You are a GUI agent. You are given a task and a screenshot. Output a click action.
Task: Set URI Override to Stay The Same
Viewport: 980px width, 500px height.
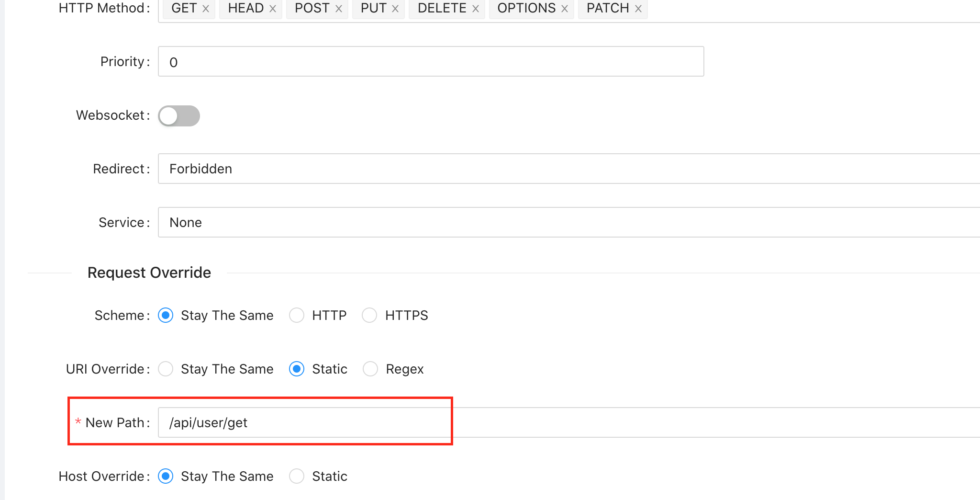[166, 369]
